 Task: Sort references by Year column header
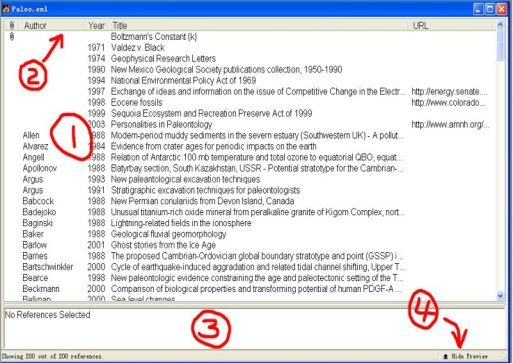pos(96,25)
